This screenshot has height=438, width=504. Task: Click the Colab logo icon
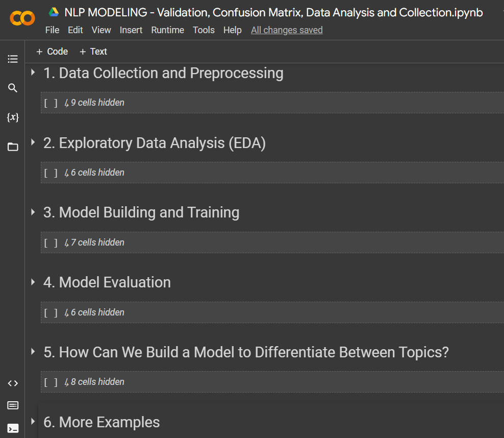point(22,19)
